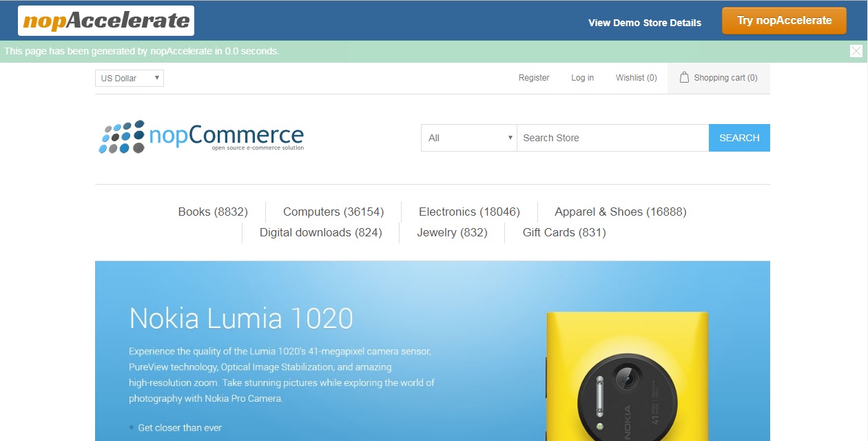Select the Jewelry (832) category
This screenshot has height=441, width=868.
point(452,232)
